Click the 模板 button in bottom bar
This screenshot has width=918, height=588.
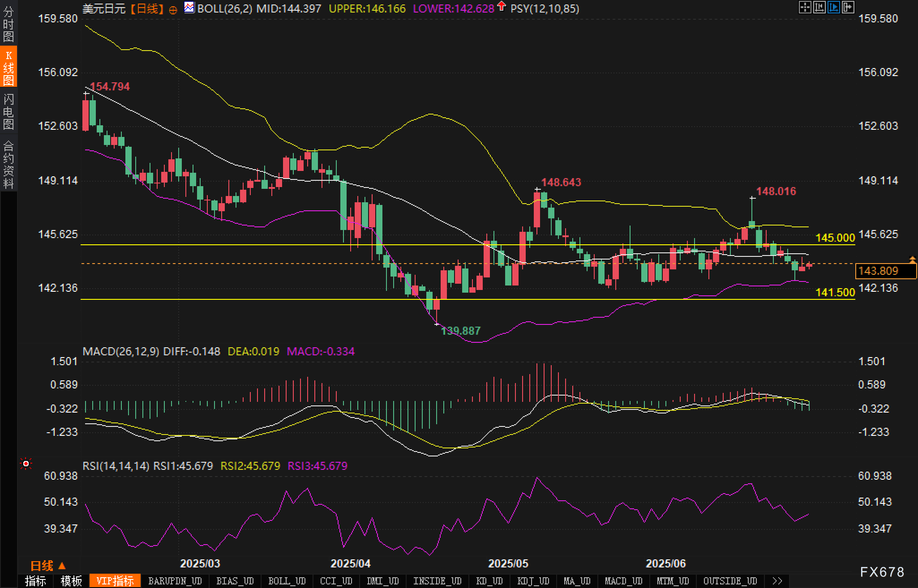pyautogui.click(x=72, y=581)
